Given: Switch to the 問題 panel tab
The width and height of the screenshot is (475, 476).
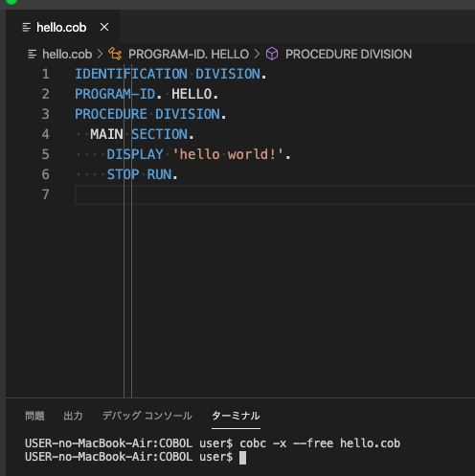Looking at the screenshot, I should click(x=34, y=416).
